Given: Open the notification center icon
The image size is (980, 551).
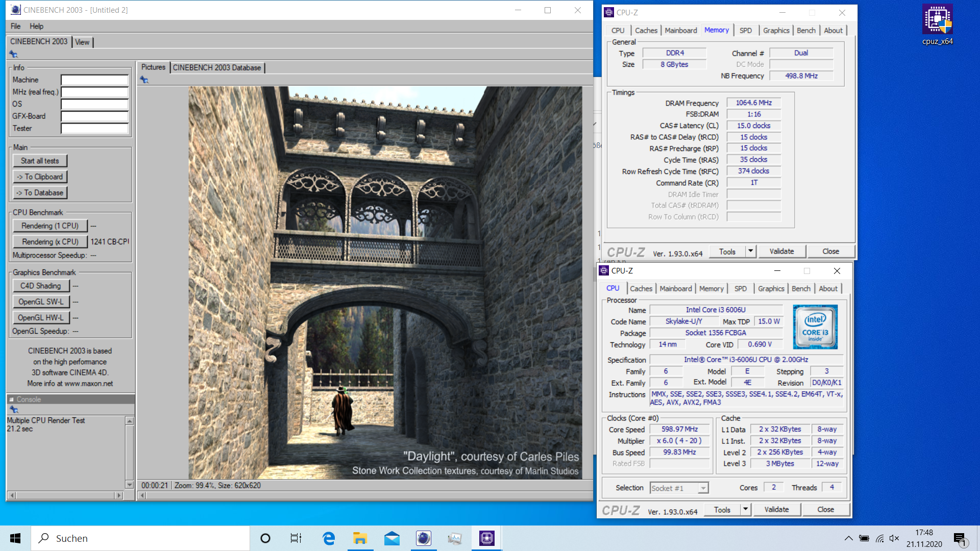Looking at the screenshot, I should tap(960, 539).
